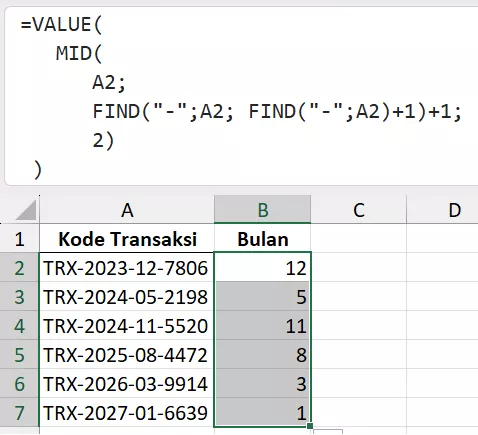Click Bulan cell showing 5

tap(263, 296)
